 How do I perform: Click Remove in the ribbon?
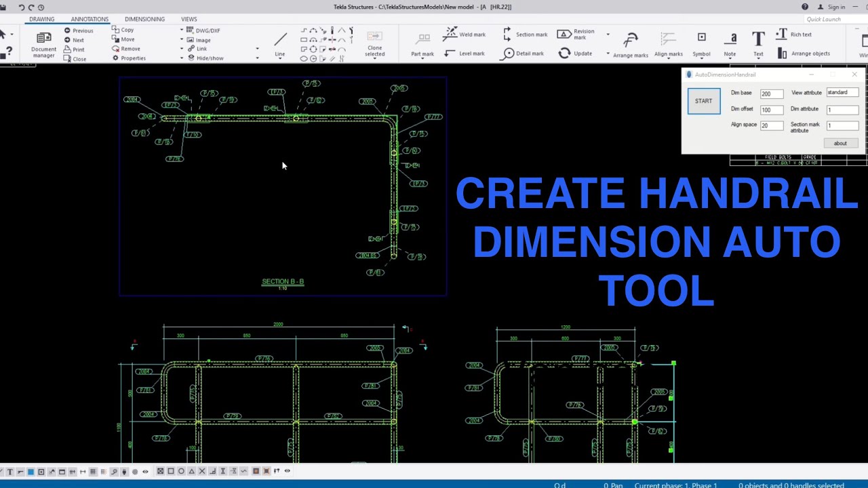tap(126, 49)
